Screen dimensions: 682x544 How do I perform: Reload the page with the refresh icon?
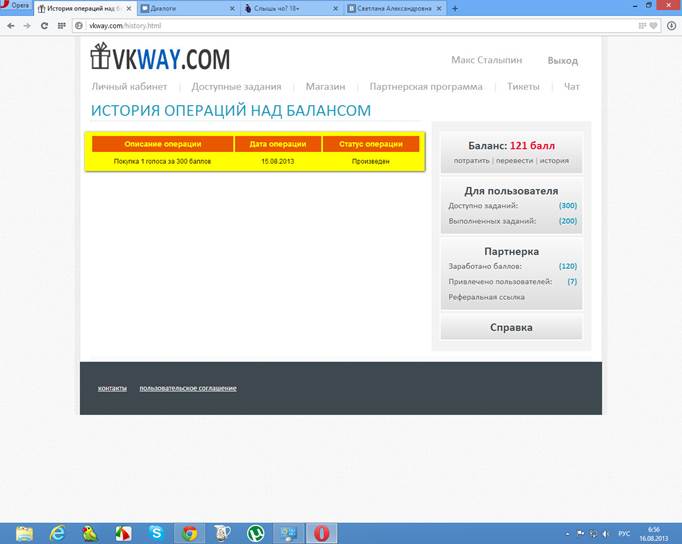pos(44,26)
